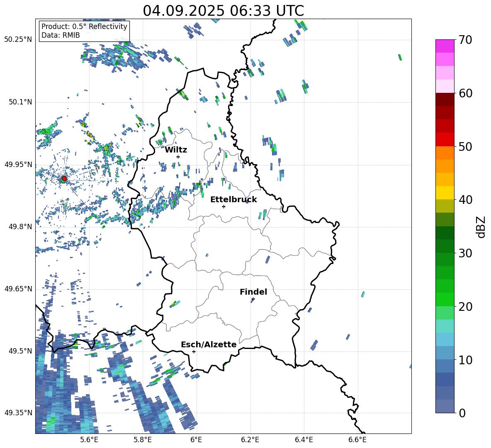Image resolution: width=491 pixels, height=448 pixels.
Task: Click the 70 value on the colorbar
Action: (465, 40)
